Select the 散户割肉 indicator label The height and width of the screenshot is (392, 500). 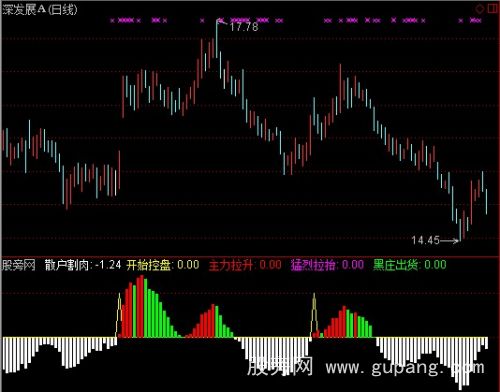coord(67,265)
